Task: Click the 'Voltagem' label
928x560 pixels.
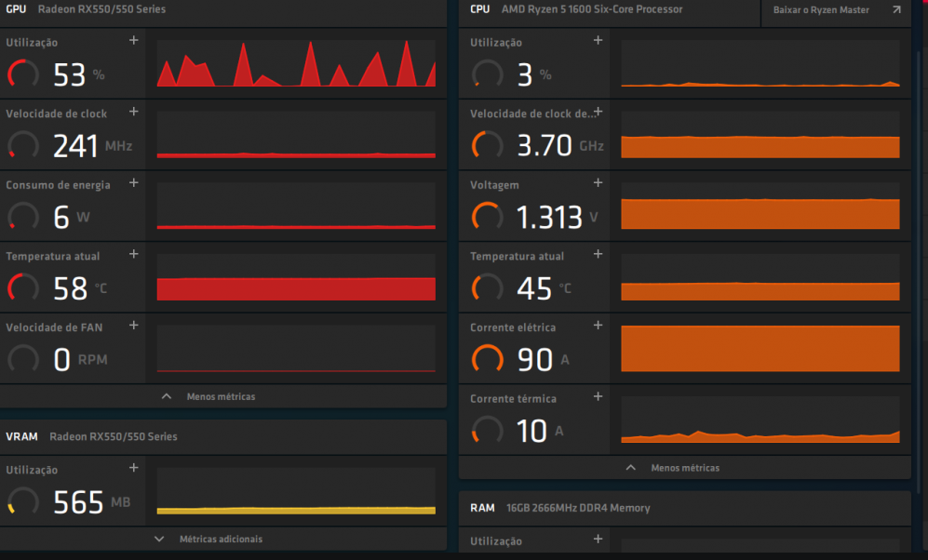Action: tap(494, 185)
